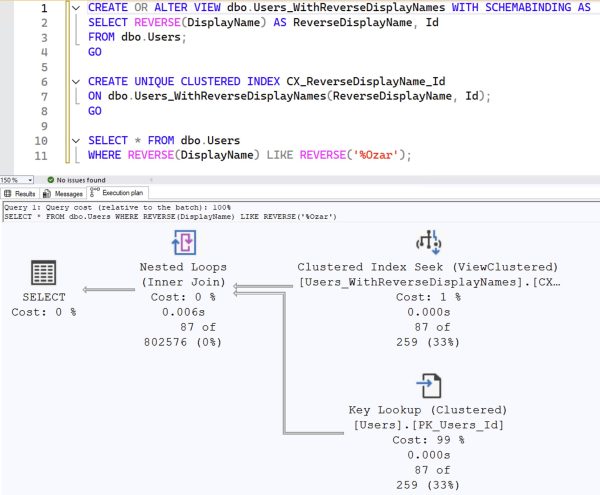Select the Key Lookup operator icon
600x495 pixels.
[x=429, y=385]
